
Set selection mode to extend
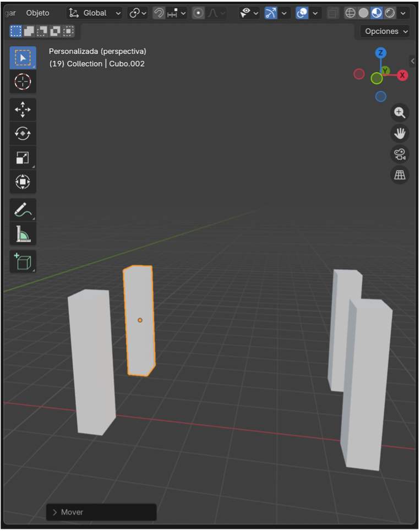click(x=29, y=31)
